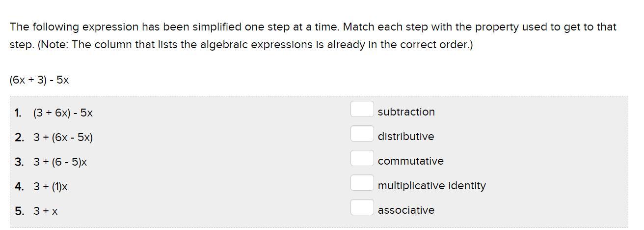Select the 'commutative' property label

(x=410, y=161)
